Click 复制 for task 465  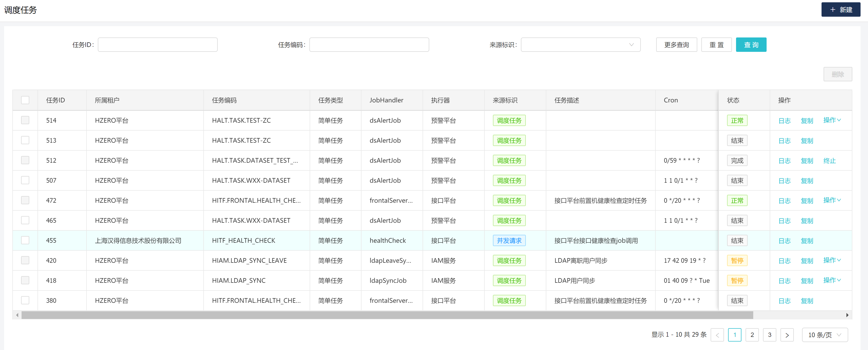(x=807, y=221)
